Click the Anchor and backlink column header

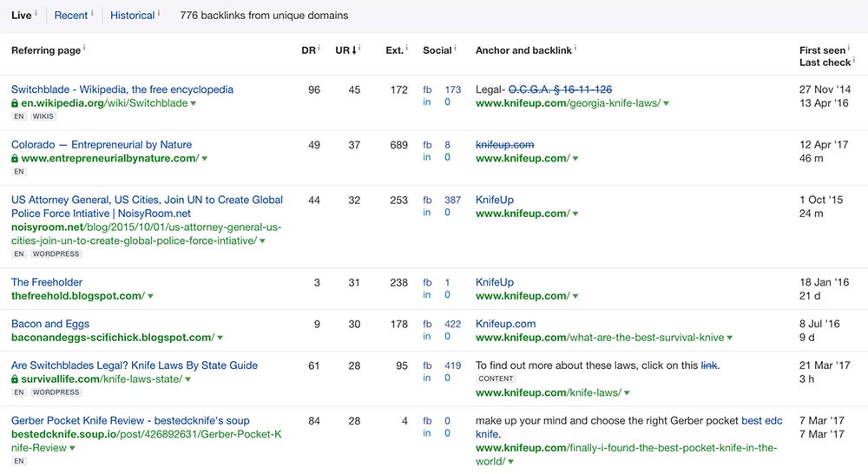[x=523, y=50]
